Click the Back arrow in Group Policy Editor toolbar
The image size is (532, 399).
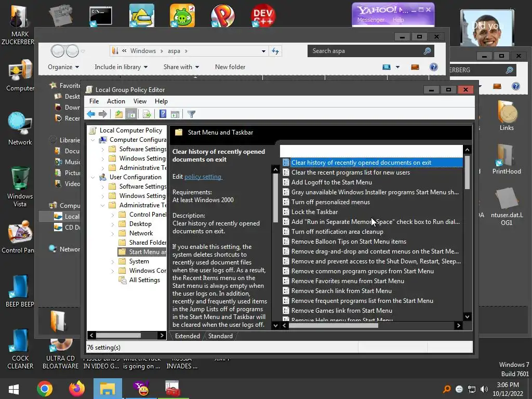click(91, 114)
